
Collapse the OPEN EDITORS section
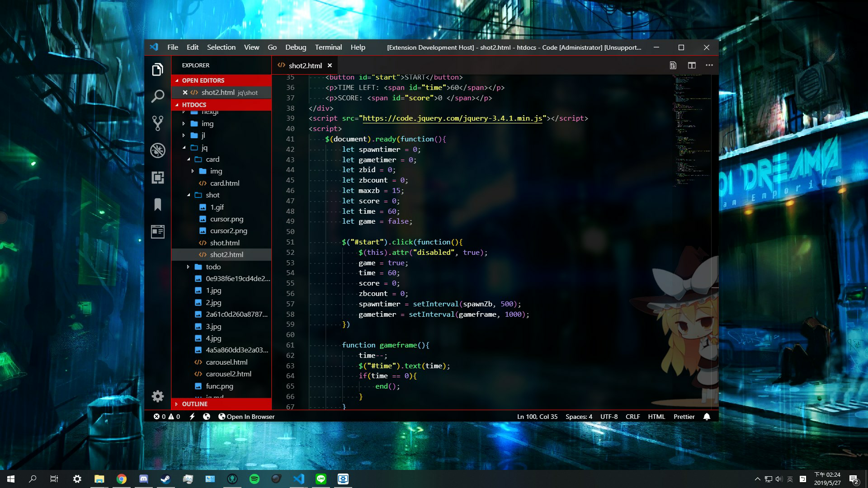click(203, 80)
